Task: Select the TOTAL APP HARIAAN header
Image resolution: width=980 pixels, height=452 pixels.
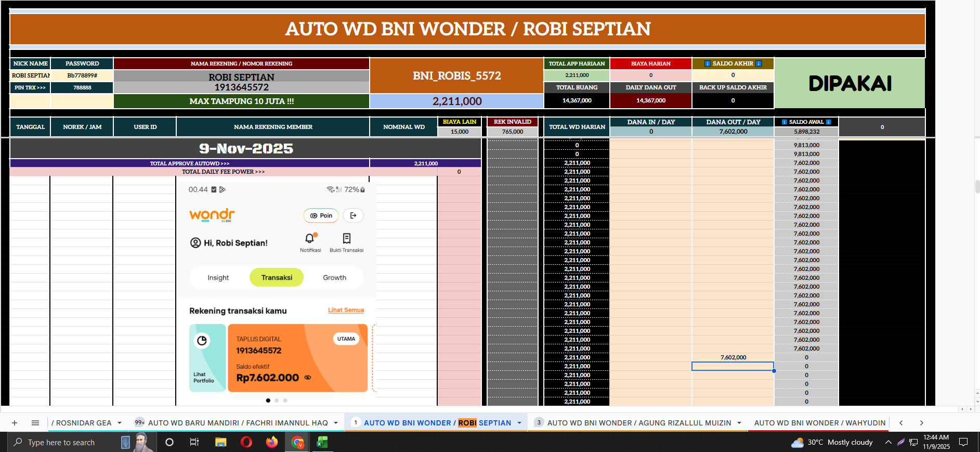Action: pos(577,63)
